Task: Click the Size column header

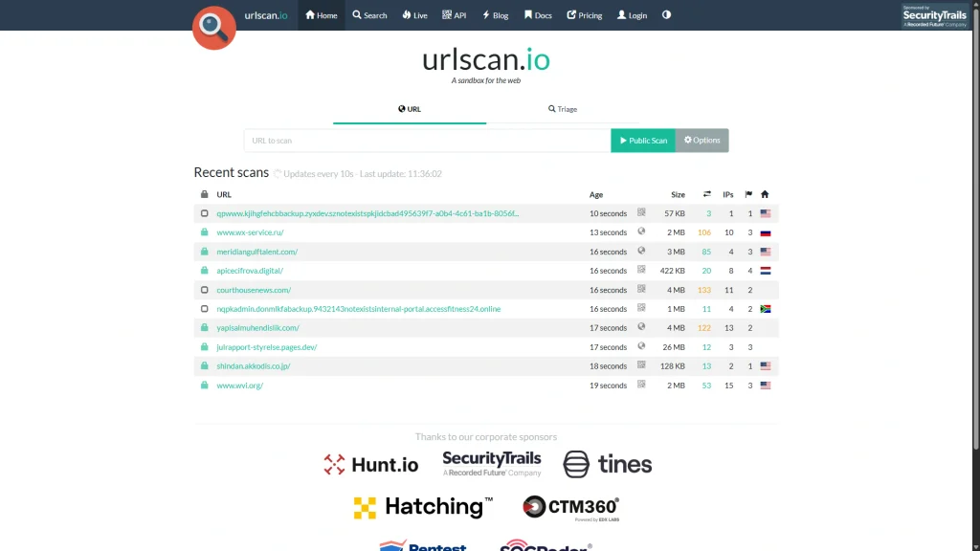Action: click(x=679, y=195)
